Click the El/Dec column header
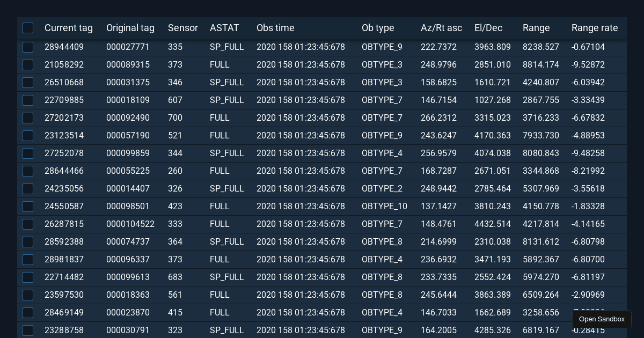 click(487, 28)
